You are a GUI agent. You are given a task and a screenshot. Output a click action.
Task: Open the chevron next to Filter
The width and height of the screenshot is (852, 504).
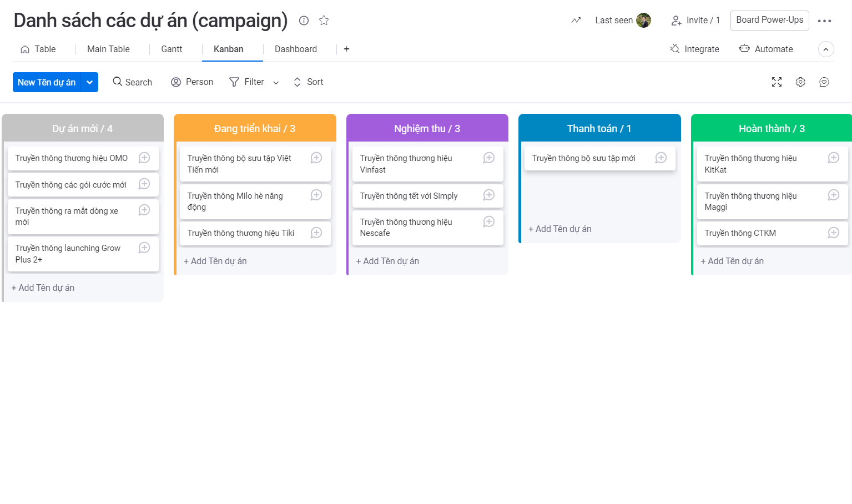[276, 82]
